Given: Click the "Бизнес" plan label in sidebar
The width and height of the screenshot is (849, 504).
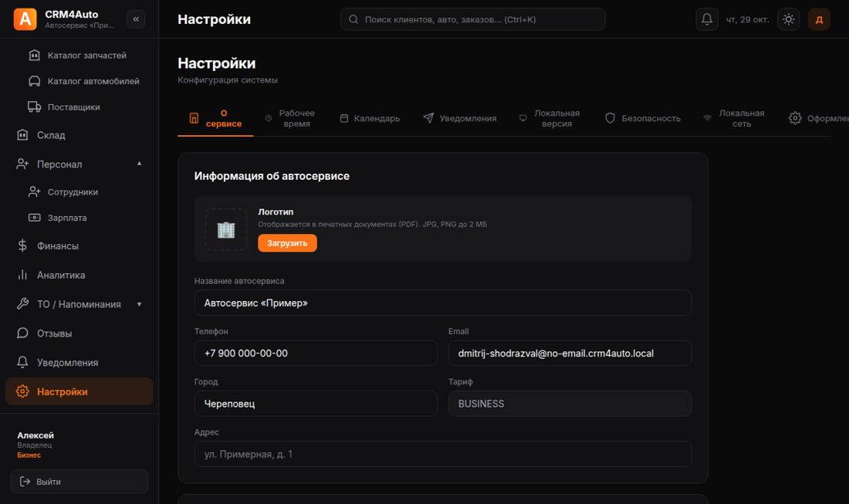Looking at the screenshot, I should pyautogui.click(x=29, y=455).
